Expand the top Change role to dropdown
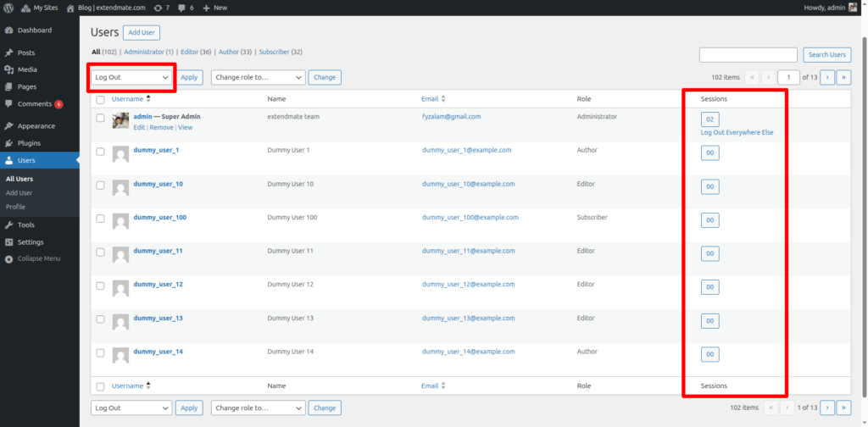The image size is (868, 427). tap(258, 77)
